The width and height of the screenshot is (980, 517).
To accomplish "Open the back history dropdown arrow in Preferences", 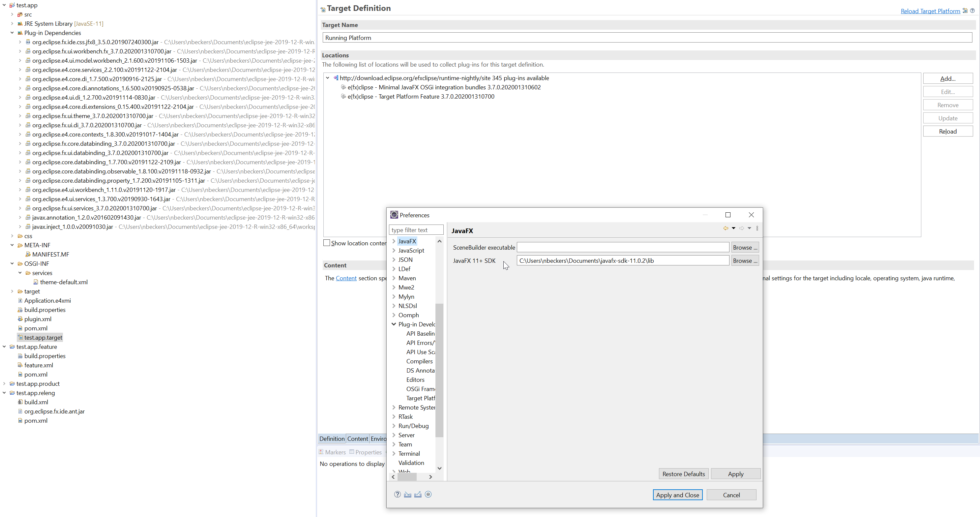I will (733, 228).
